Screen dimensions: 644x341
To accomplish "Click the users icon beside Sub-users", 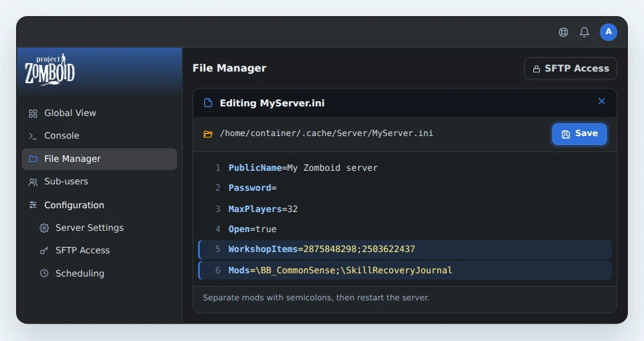I will click(33, 182).
